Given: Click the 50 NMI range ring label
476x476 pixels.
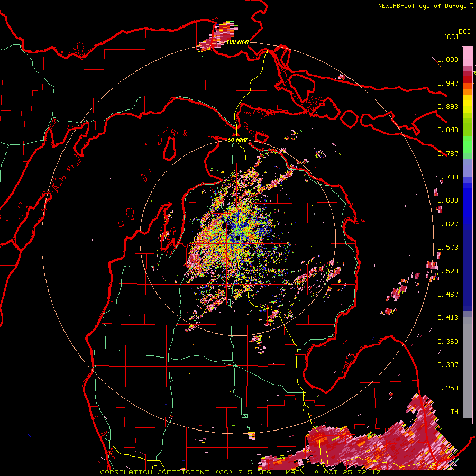Looking at the screenshot, I should pyautogui.click(x=237, y=140).
